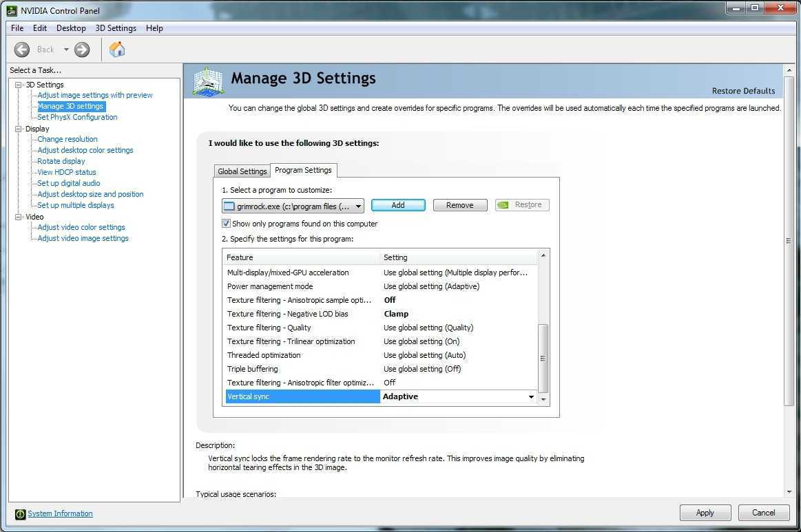Click the Setting column header
The width and height of the screenshot is (801, 532).
(459, 257)
